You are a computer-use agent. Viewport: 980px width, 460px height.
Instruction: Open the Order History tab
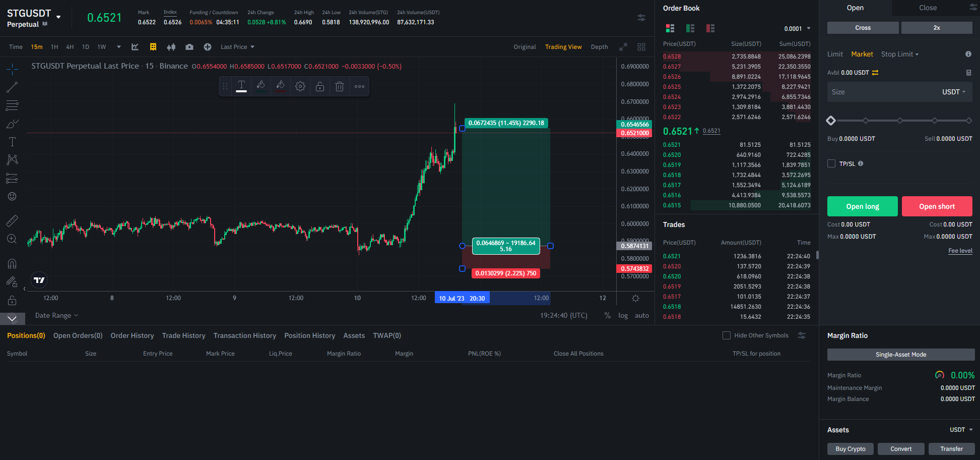(x=132, y=335)
